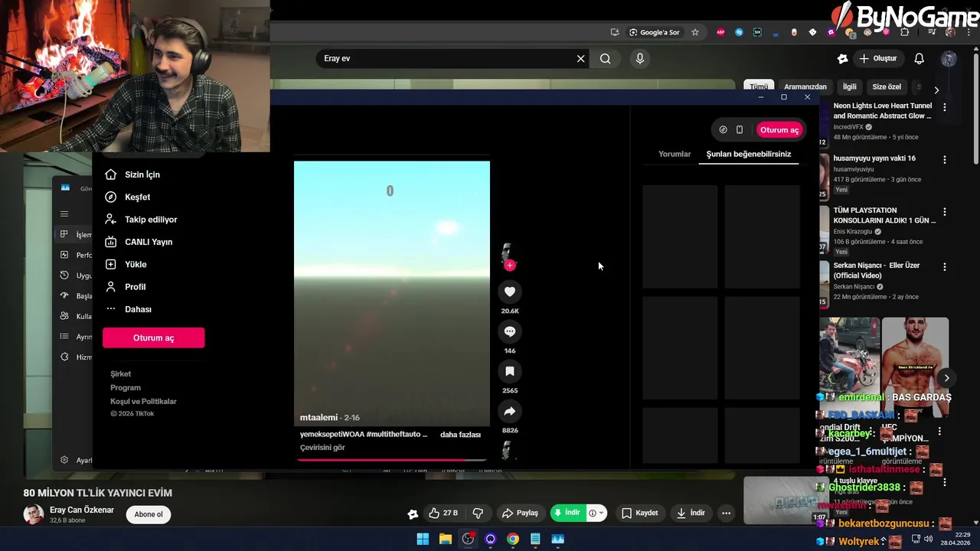Open Neon Lights Love Heart Tunnel video title
The height and width of the screenshot is (551, 980).
click(x=883, y=111)
